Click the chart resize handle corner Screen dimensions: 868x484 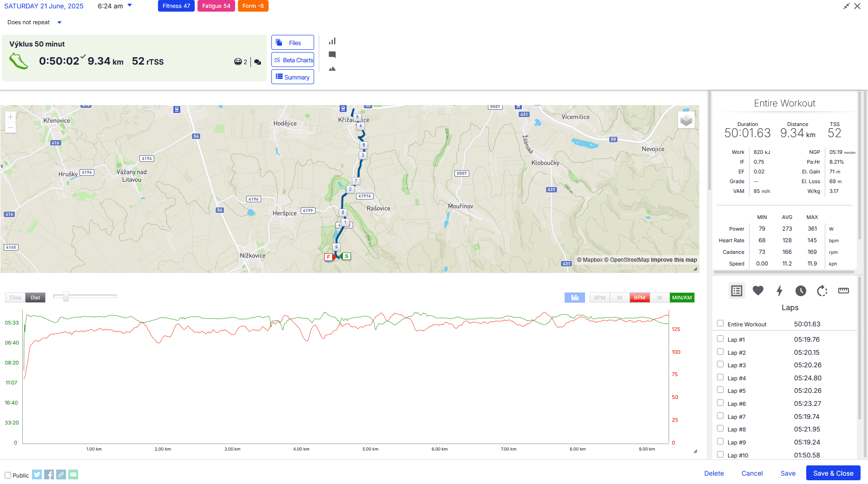tap(696, 451)
